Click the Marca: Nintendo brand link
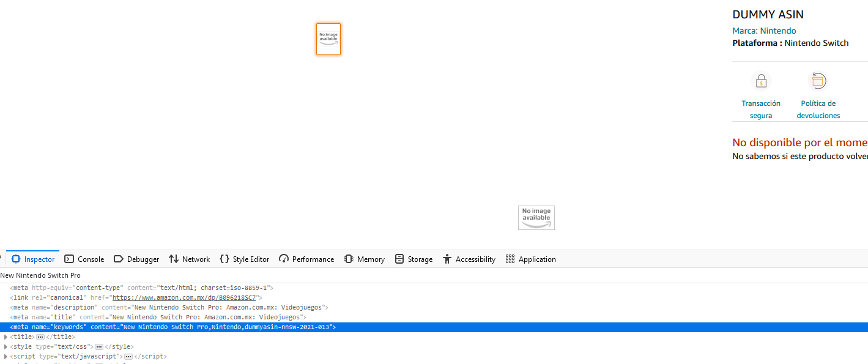868x364 pixels. (x=764, y=31)
